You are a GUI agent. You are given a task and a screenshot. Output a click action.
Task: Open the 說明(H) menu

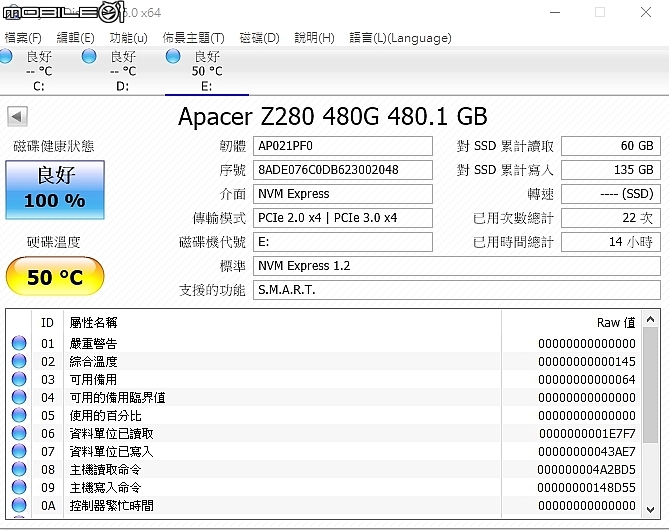[x=314, y=38]
